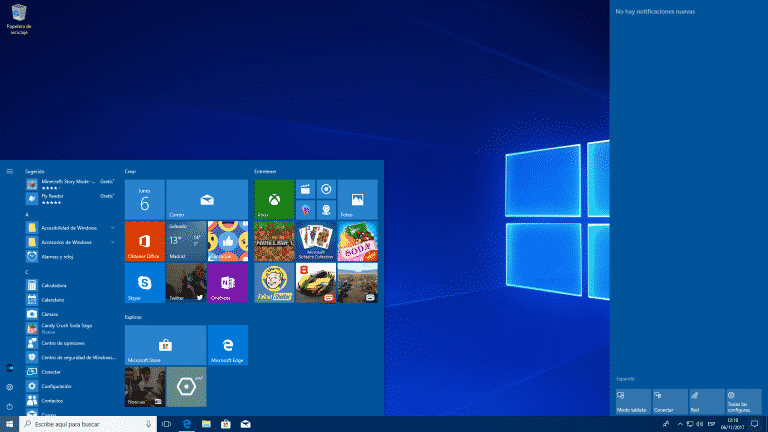Click Expandir in the Action Center

pyautogui.click(x=625, y=379)
